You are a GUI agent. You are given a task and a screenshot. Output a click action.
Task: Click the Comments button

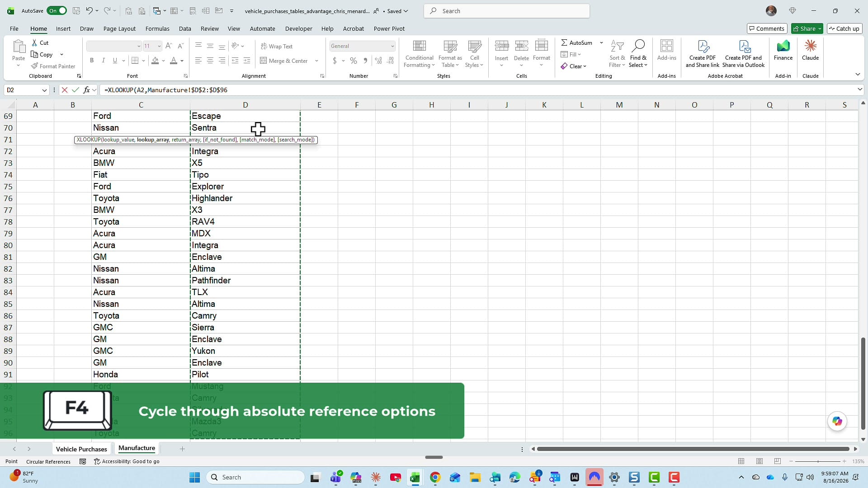pyautogui.click(x=767, y=28)
